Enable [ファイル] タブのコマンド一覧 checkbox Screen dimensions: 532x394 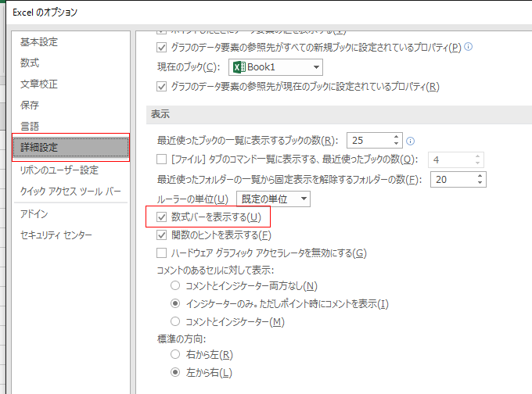coord(161,159)
